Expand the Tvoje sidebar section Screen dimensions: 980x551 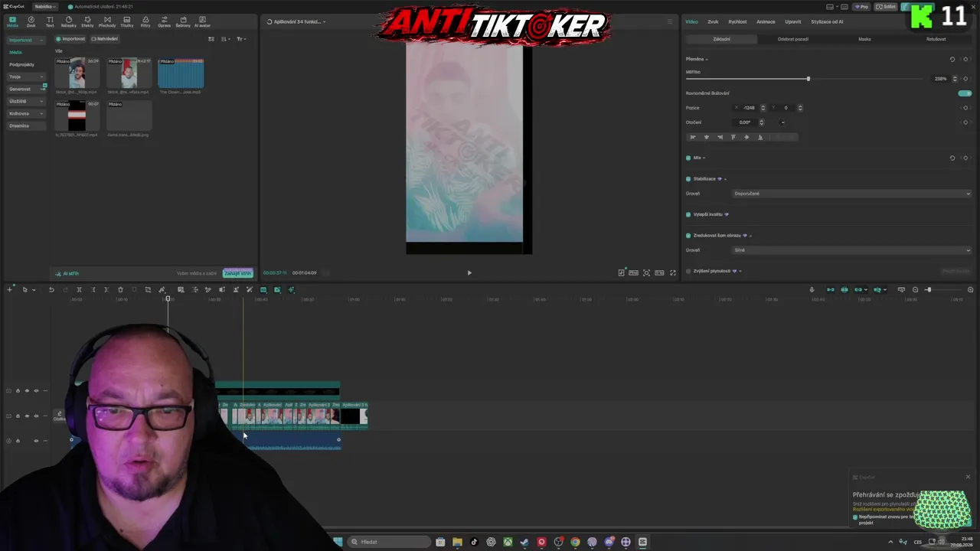coord(26,77)
